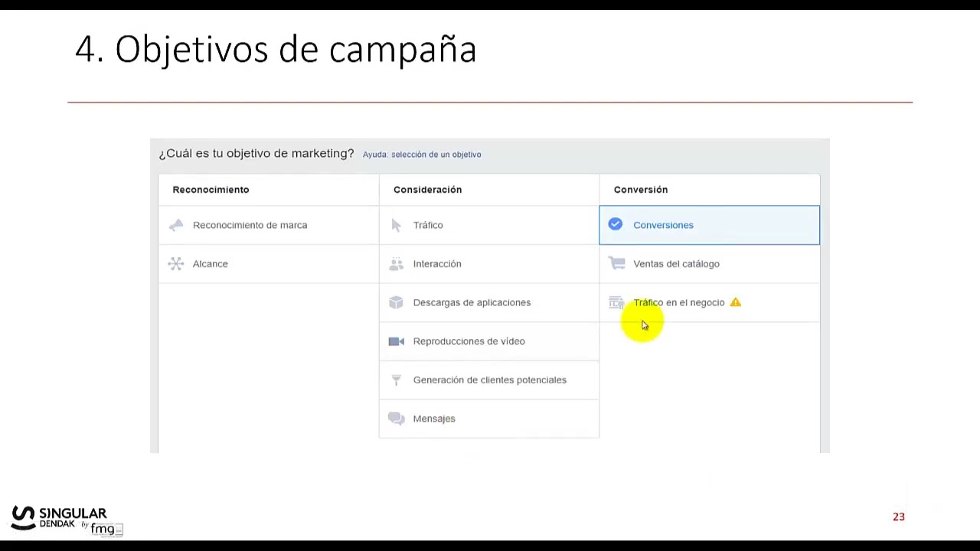The width and height of the screenshot is (980, 551).
Task: Click the shopping cart icon for Ventas del catálogo
Action: point(616,263)
